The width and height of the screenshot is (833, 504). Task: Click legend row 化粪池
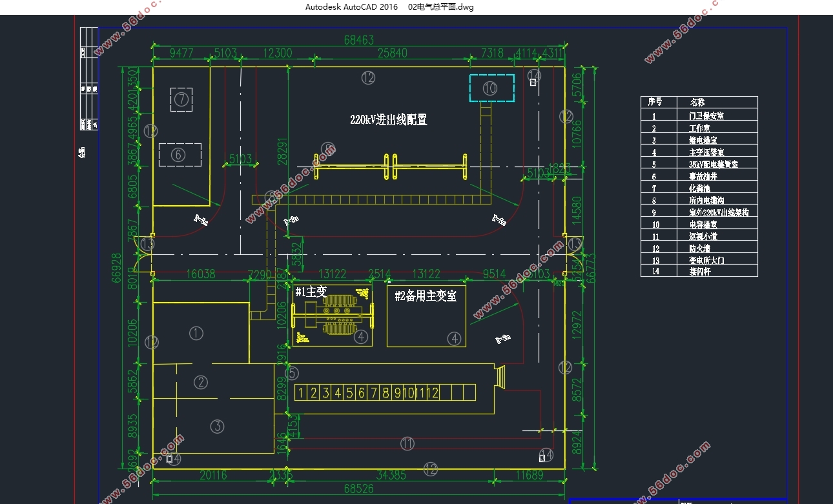(699, 188)
